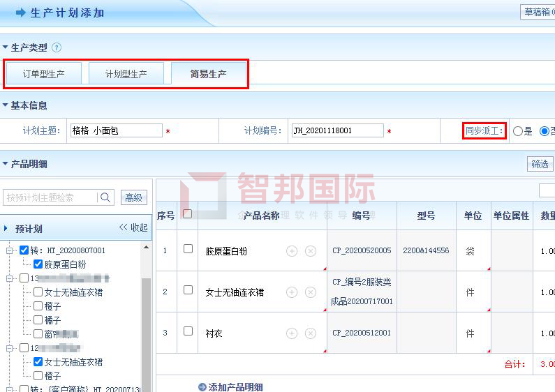Check the checkbox of tree node starting with 12
Screen dimensions: 555x392
[x=24, y=348]
